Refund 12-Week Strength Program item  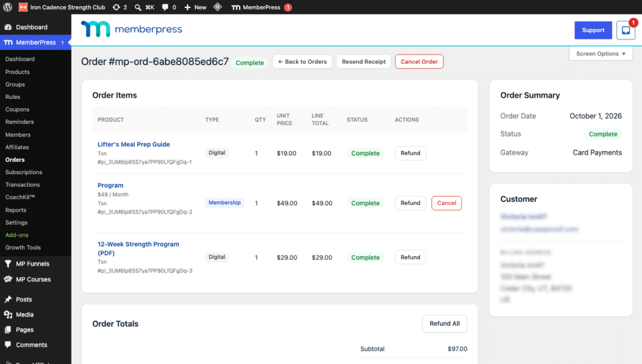[x=410, y=257]
